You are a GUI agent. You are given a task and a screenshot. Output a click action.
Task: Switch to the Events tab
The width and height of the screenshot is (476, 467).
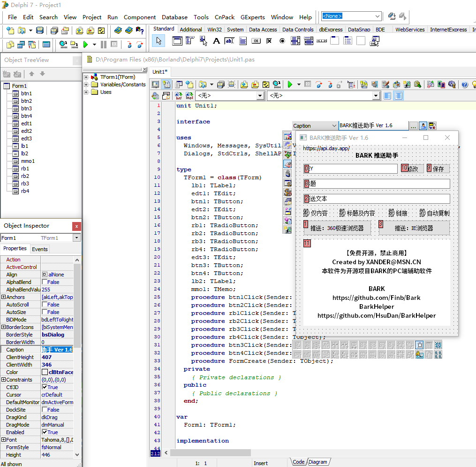click(40, 249)
